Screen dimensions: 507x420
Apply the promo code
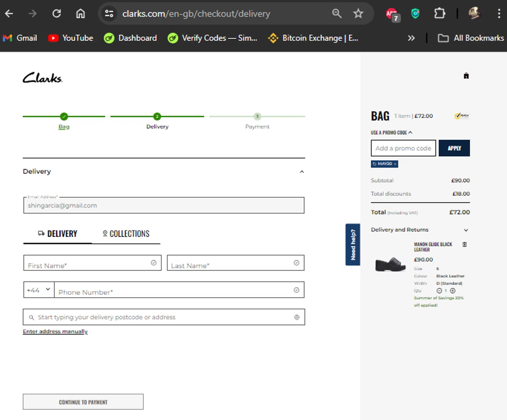(x=454, y=148)
